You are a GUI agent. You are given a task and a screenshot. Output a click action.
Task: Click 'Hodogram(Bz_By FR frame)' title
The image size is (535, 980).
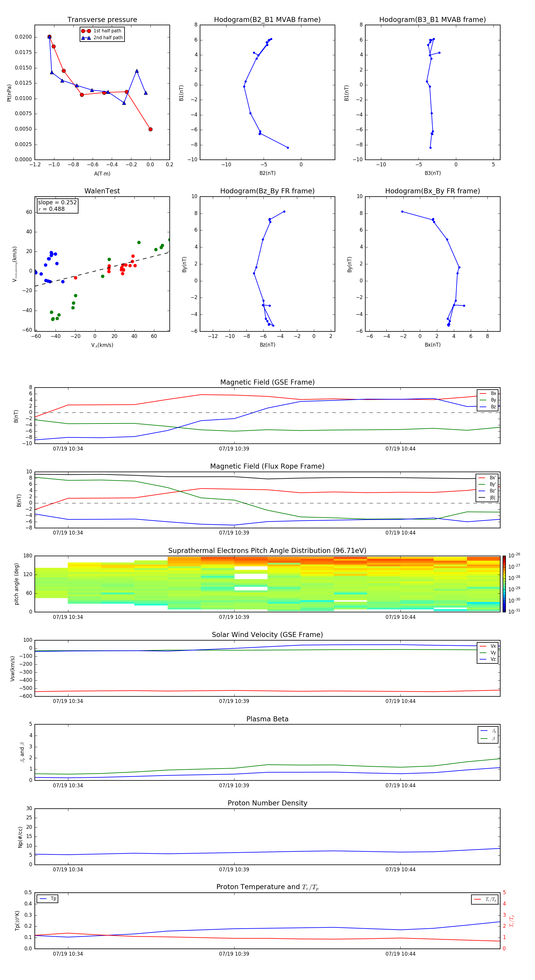point(267,191)
